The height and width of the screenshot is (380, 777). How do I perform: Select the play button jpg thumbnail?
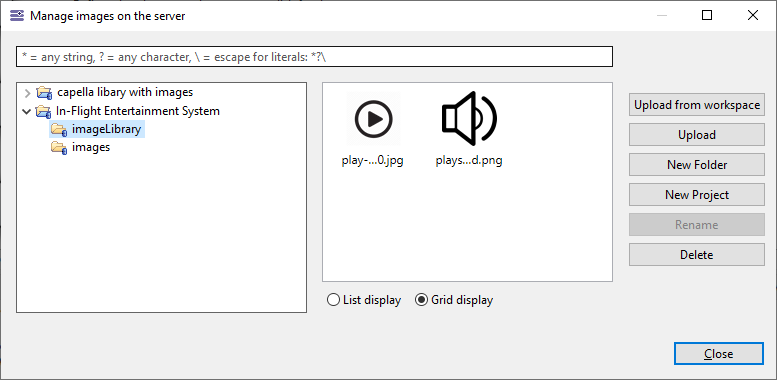373,119
